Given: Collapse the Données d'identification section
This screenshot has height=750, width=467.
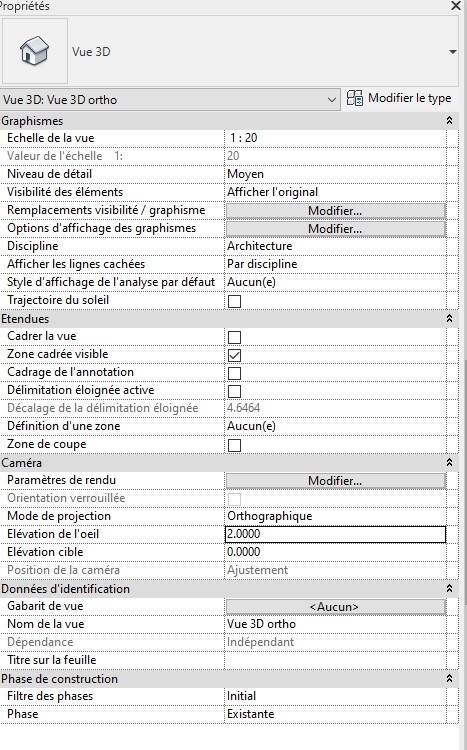Looking at the screenshot, I should (449, 588).
